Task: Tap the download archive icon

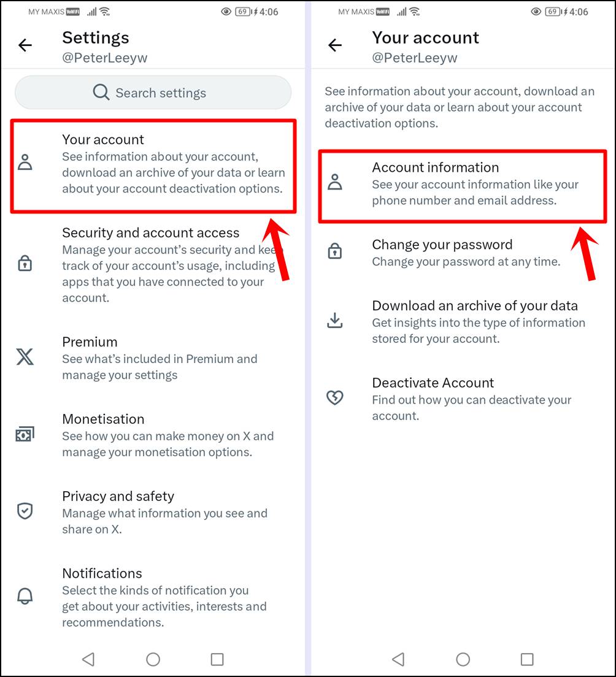Action: click(335, 321)
